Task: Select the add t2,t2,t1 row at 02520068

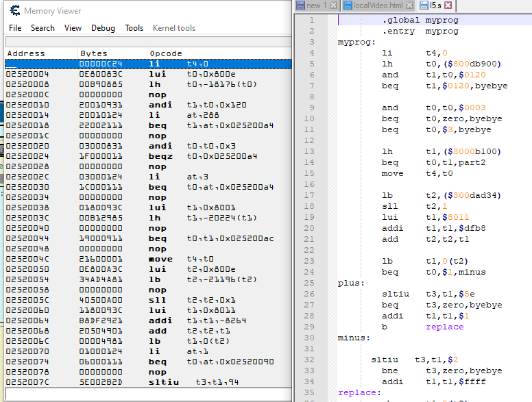Action: coord(148,331)
